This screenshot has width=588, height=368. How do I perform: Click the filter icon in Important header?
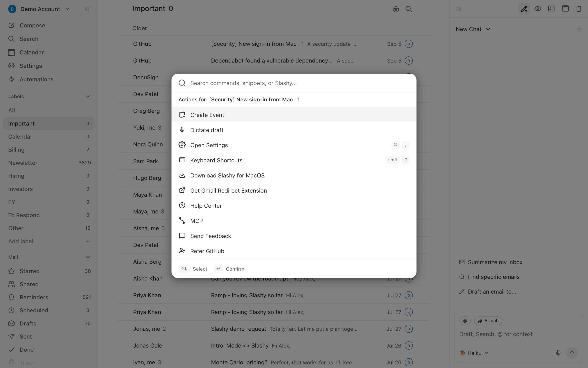coord(396,9)
